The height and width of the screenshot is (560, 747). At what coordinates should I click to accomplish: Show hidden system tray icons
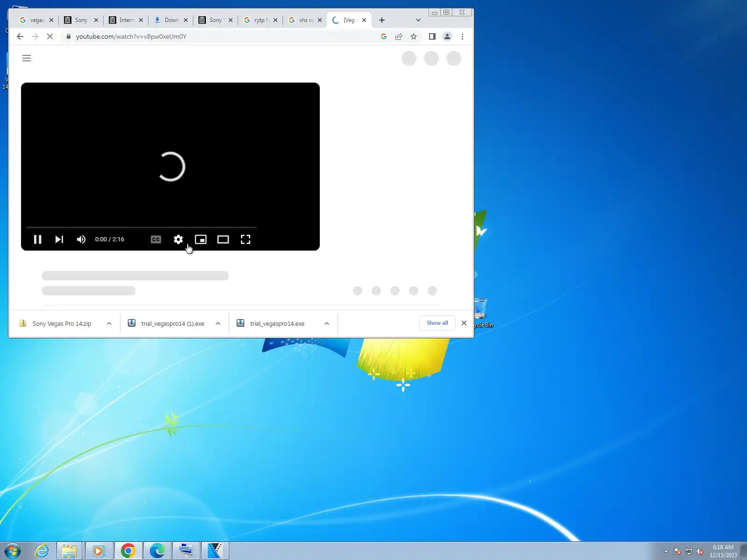[666, 551]
